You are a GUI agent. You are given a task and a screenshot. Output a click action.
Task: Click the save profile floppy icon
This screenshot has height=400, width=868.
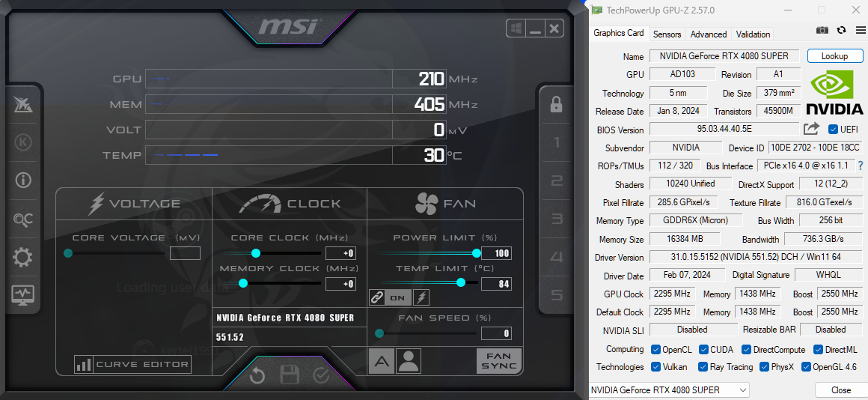290,375
